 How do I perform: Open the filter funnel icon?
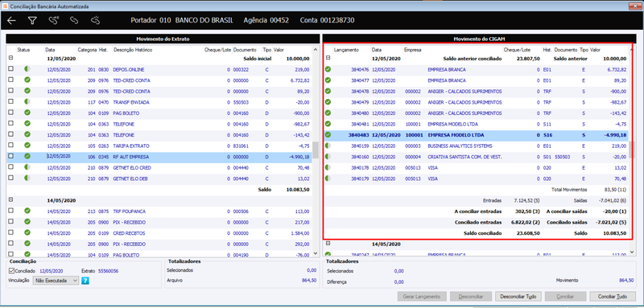(x=32, y=20)
